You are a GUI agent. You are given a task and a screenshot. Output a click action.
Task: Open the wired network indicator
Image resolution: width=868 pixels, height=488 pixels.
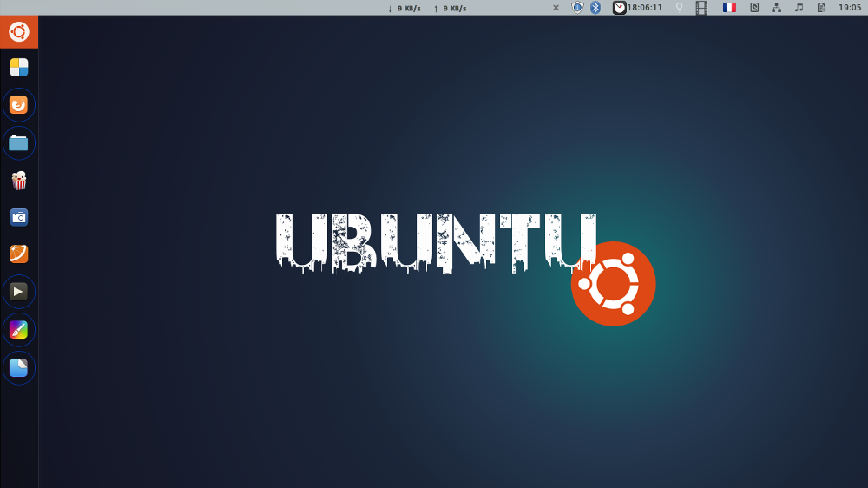(777, 8)
